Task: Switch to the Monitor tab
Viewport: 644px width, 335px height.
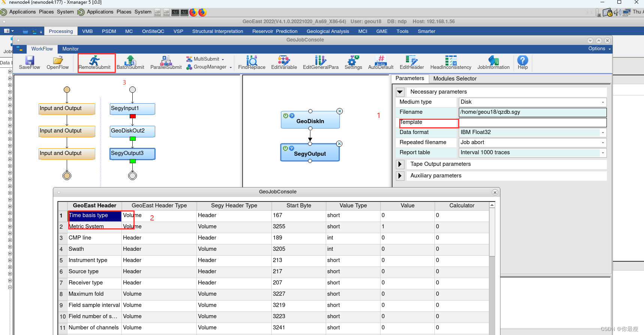Action: [70, 49]
